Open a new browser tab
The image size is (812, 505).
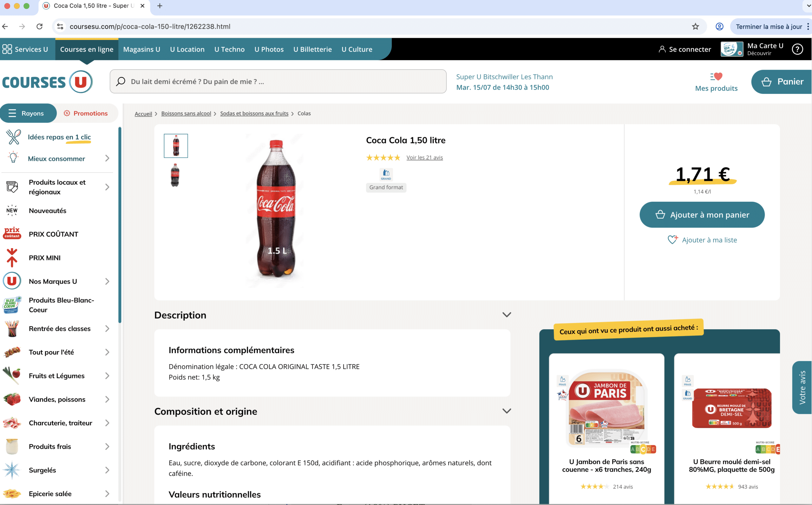tap(160, 6)
